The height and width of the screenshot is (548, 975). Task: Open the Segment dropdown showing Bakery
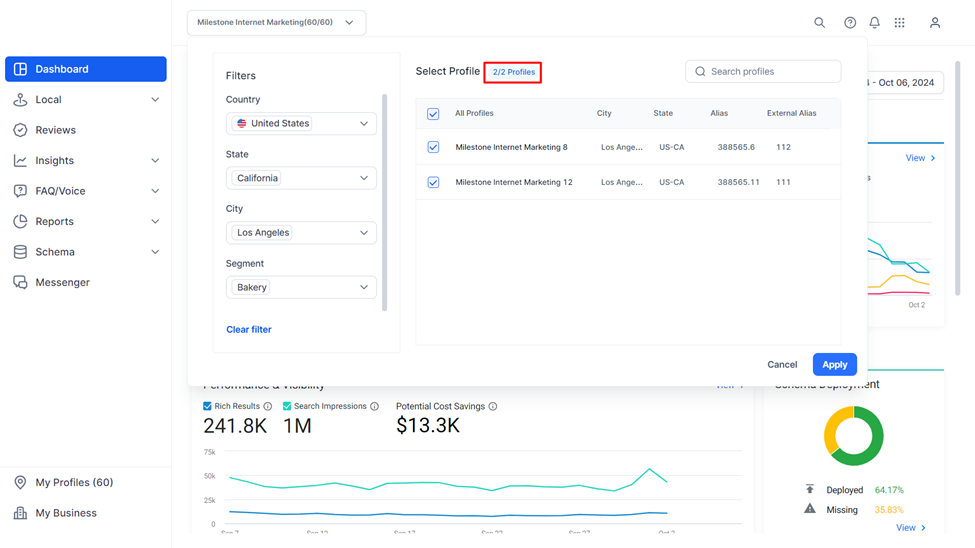tap(301, 287)
